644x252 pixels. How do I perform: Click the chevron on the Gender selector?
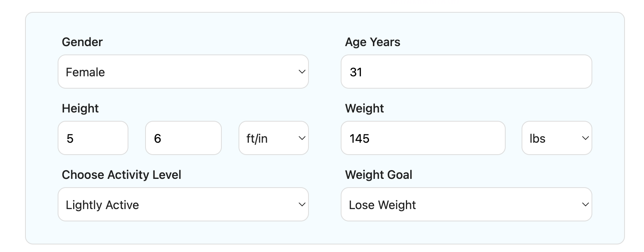[301, 72]
